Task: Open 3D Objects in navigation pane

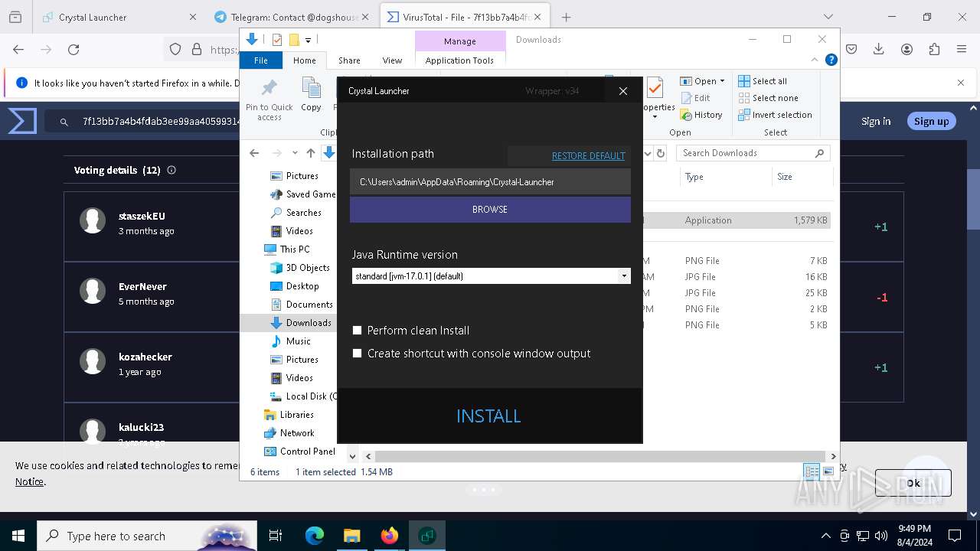Action: pyautogui.click(x=300, y=268)
